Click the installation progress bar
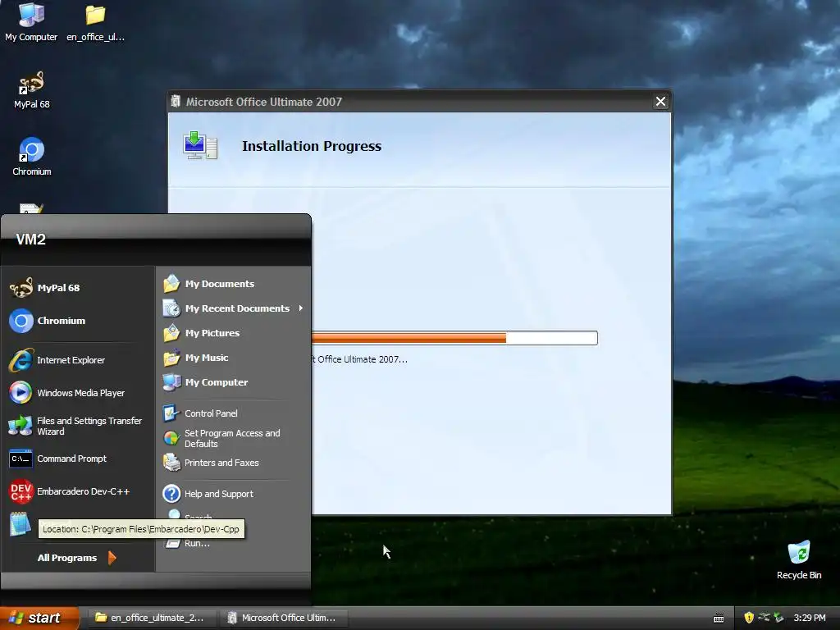Viewport: 840px width, 630px height. pyautogui.click(x=454, y=338)
